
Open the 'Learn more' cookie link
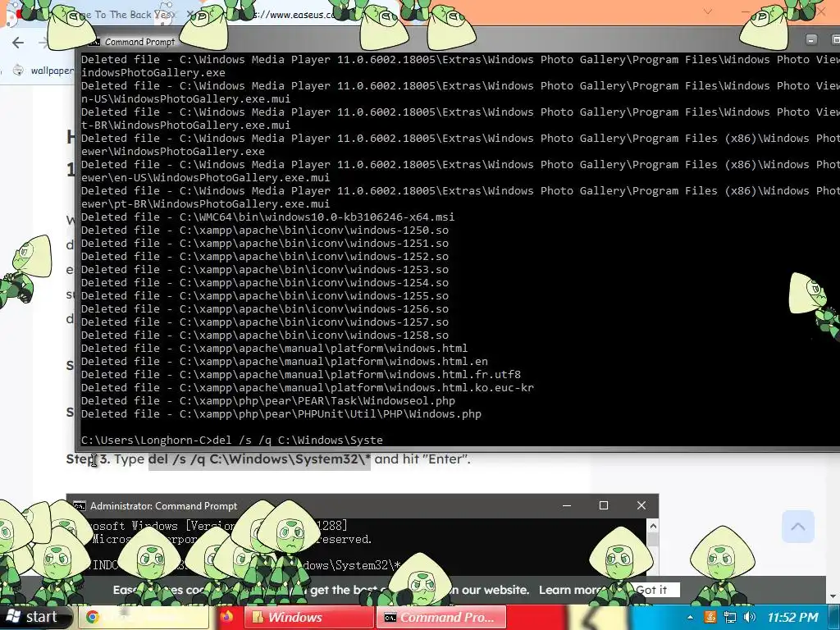(569, 590)
